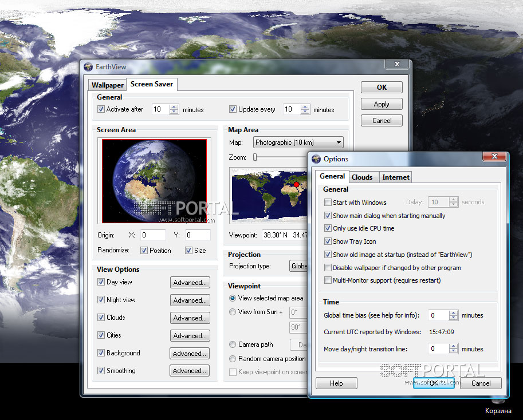The height and width of the screenshot is (420, 523).
Task: Toggle the Smoothing checkbox
Action: (101, 370)
